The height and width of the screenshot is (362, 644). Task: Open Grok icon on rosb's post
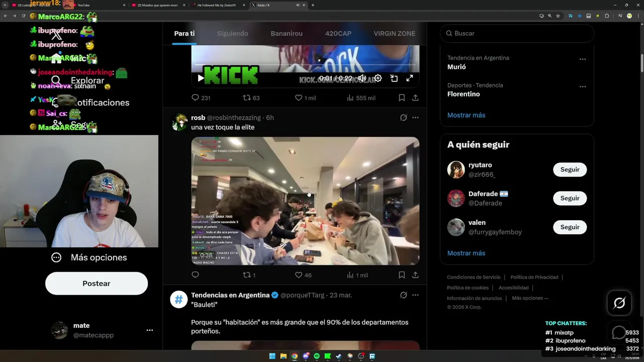(x=403, y=118)
